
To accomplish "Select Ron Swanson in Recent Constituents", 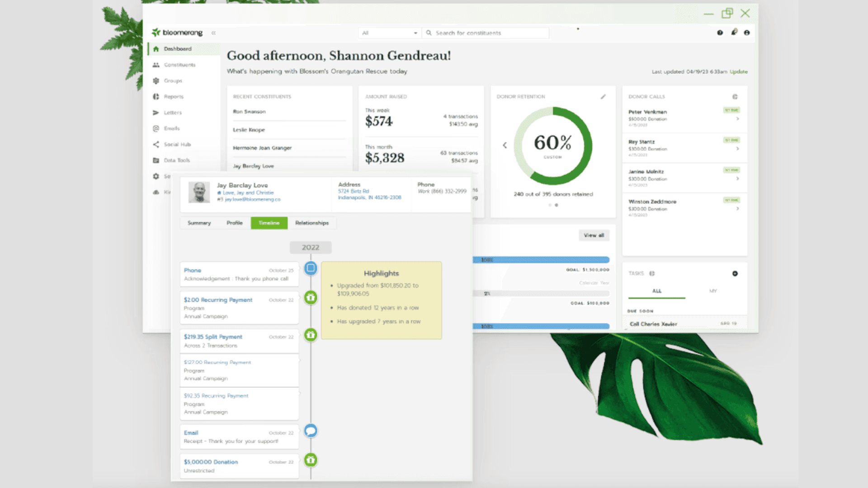I will [x=250, y=112].
